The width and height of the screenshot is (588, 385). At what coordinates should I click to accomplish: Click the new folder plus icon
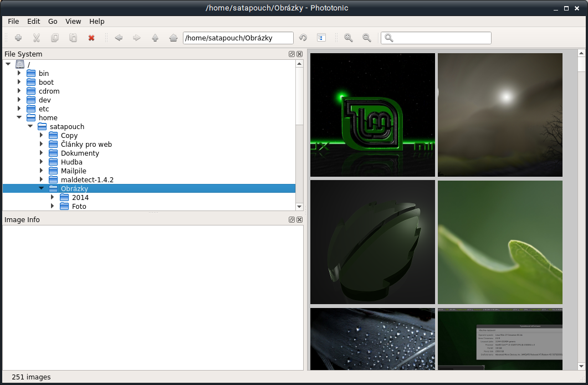pos(18,38)
